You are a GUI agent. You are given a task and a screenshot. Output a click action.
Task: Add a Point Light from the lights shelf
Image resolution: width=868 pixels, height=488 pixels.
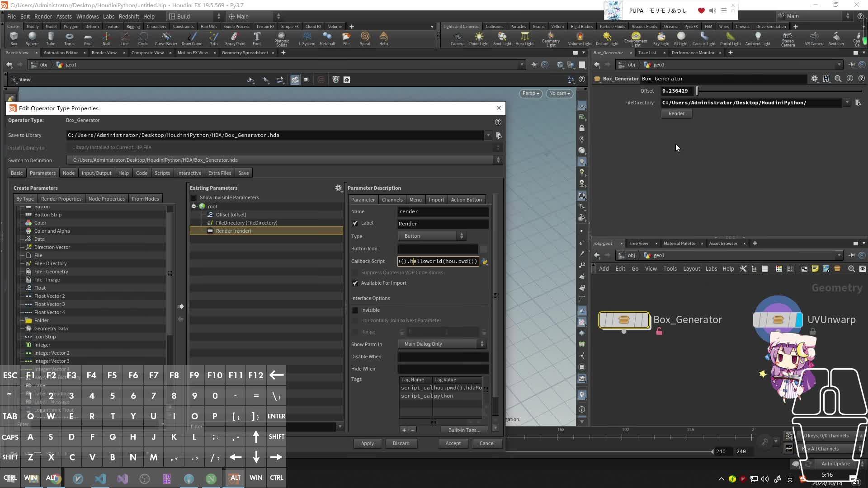pos(478,38)
